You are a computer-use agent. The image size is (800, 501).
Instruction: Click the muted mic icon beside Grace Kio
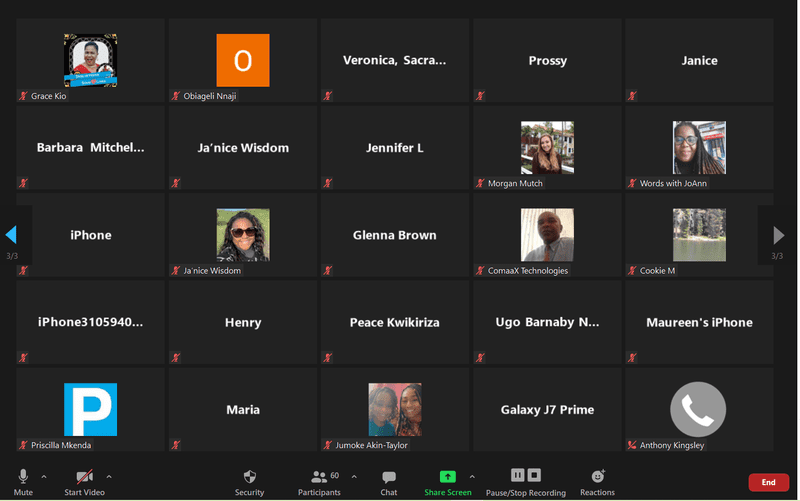coord(23,96)
